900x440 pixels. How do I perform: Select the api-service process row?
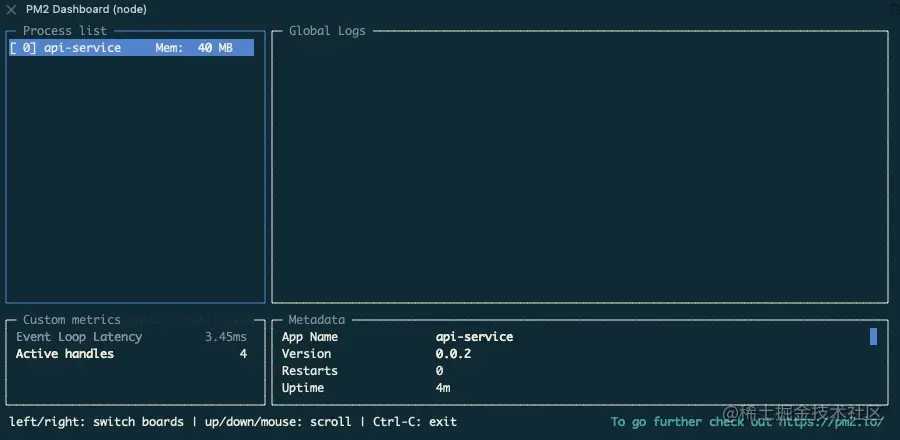coord(131,48)
